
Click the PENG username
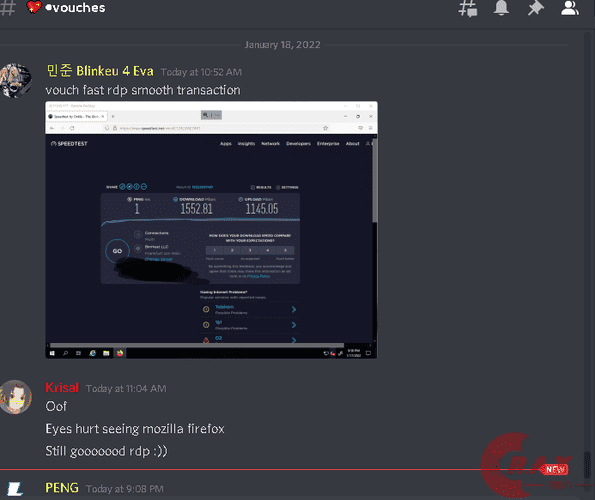(62, 488)
